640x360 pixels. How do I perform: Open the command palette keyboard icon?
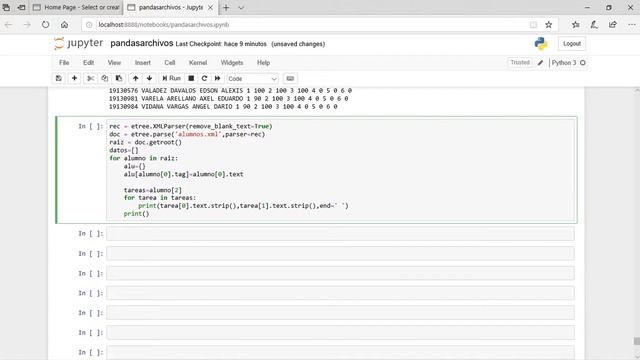coord(290,78)
